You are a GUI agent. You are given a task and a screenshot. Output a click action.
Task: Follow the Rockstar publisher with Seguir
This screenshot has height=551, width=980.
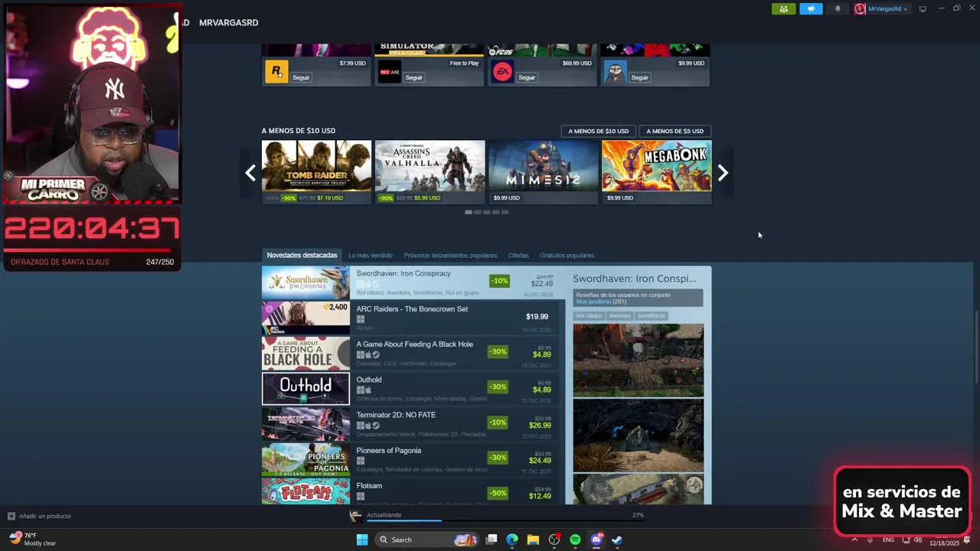tap(301, 77)
